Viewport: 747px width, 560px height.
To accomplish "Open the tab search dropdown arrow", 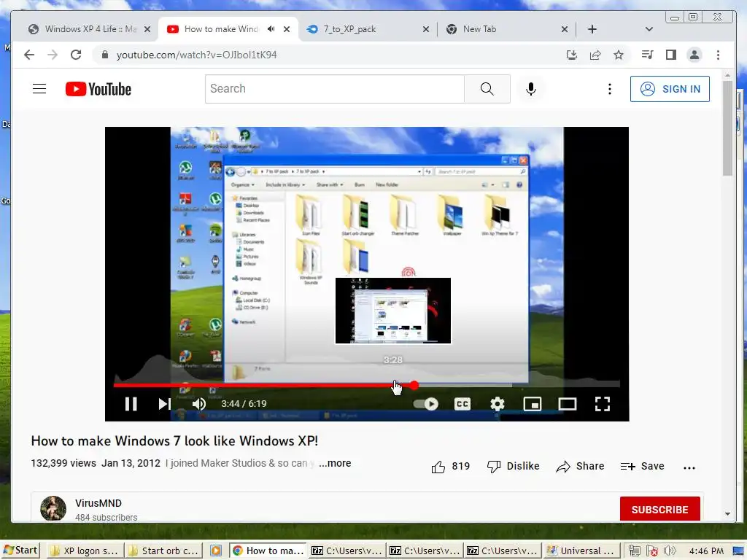I will [x=649, y=29].
